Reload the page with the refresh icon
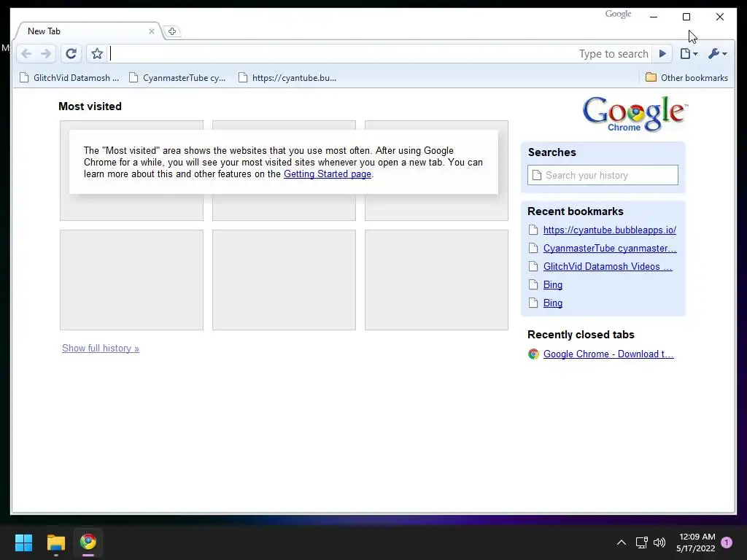This screenshot has width=747, height=560. 71,54
